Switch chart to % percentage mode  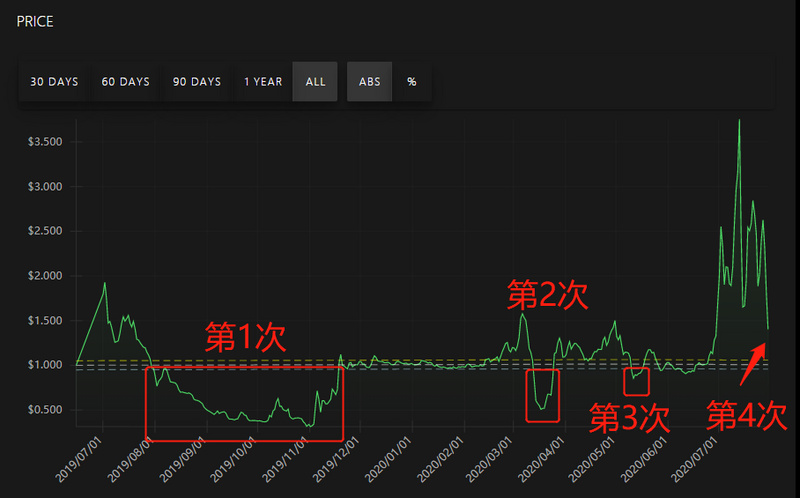click(412, 82)
